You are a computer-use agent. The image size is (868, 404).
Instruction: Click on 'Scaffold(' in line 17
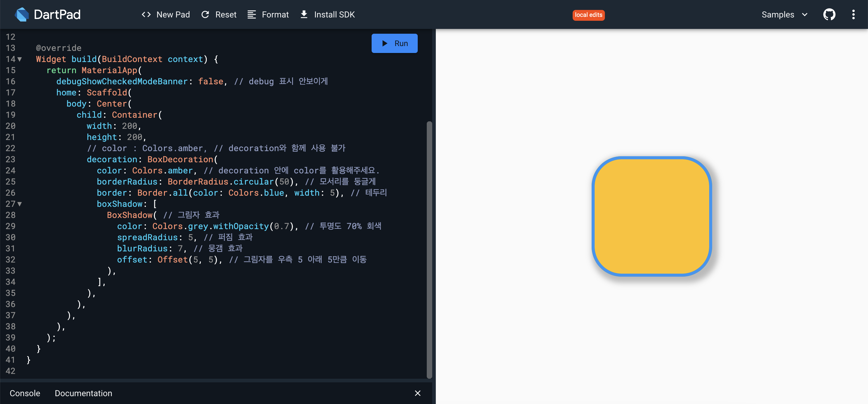tap(109, 93)
